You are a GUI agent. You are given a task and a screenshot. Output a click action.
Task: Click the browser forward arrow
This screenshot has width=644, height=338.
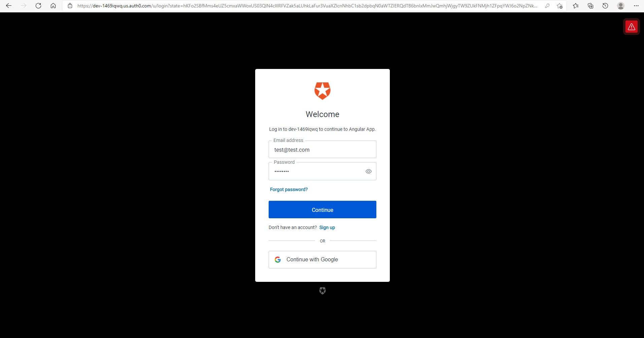click(24, 6)
